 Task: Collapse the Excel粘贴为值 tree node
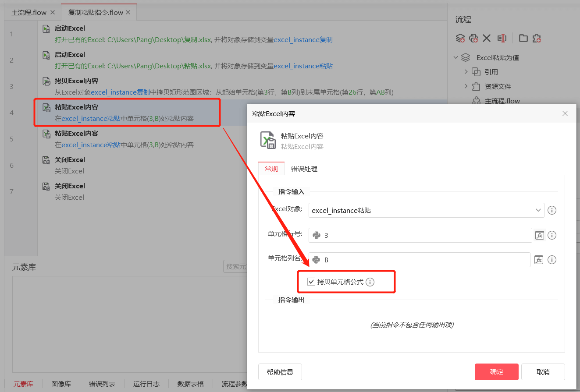click(x=456, y=57)
